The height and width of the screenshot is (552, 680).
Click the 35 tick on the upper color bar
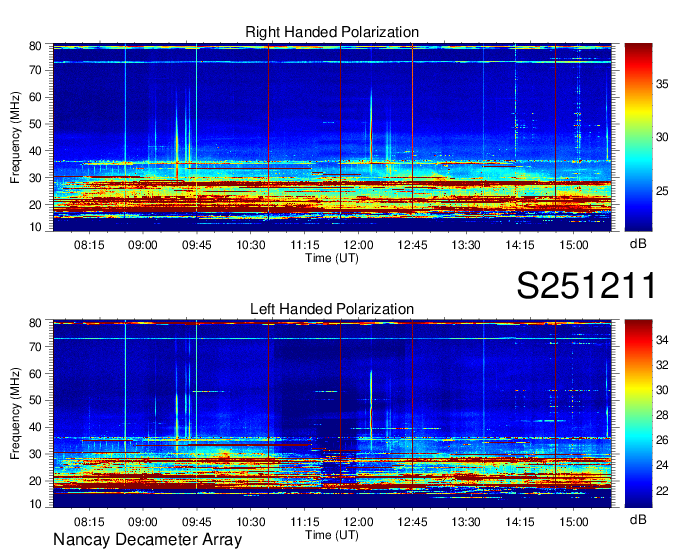tap(661, 85)
